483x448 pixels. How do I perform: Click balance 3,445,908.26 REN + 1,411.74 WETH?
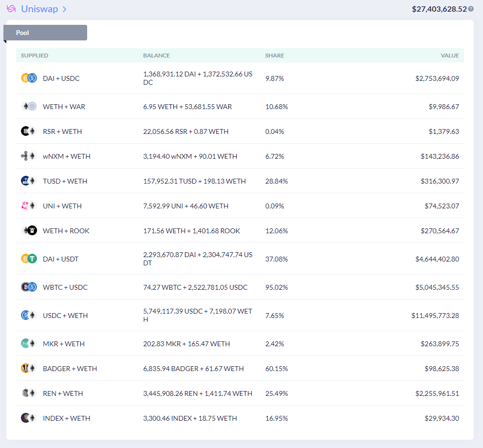pos(198,393)
